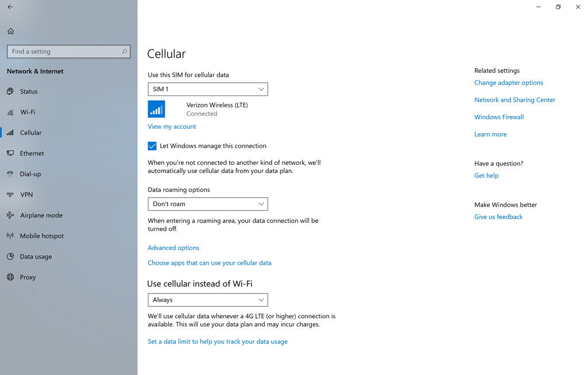Click the Status globe icon
Viewport: 588px width, 375px height.
pos(10,91)
